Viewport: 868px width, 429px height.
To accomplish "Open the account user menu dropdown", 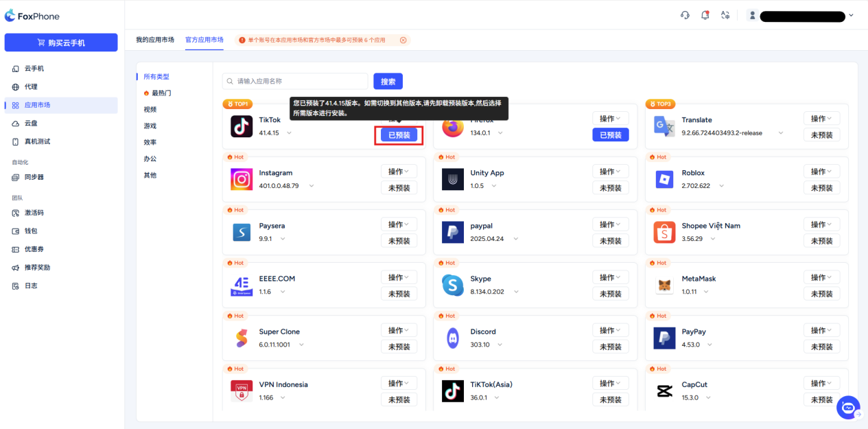I will click(851, 15).
